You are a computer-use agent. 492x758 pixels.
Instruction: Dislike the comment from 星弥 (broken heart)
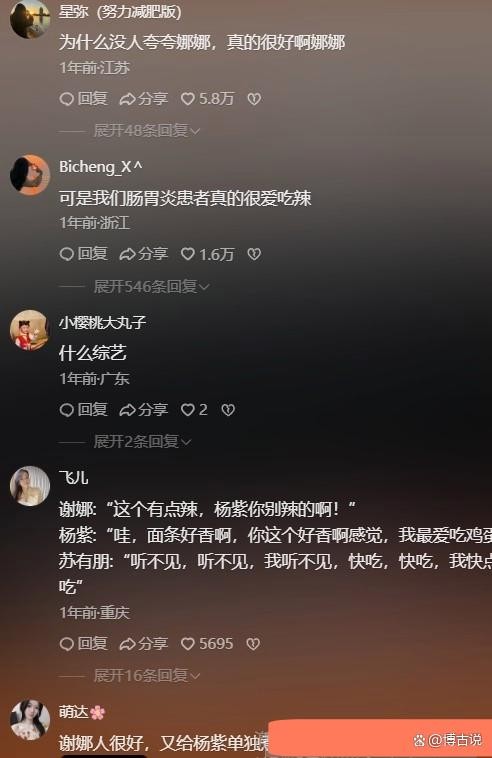(254, 99)
